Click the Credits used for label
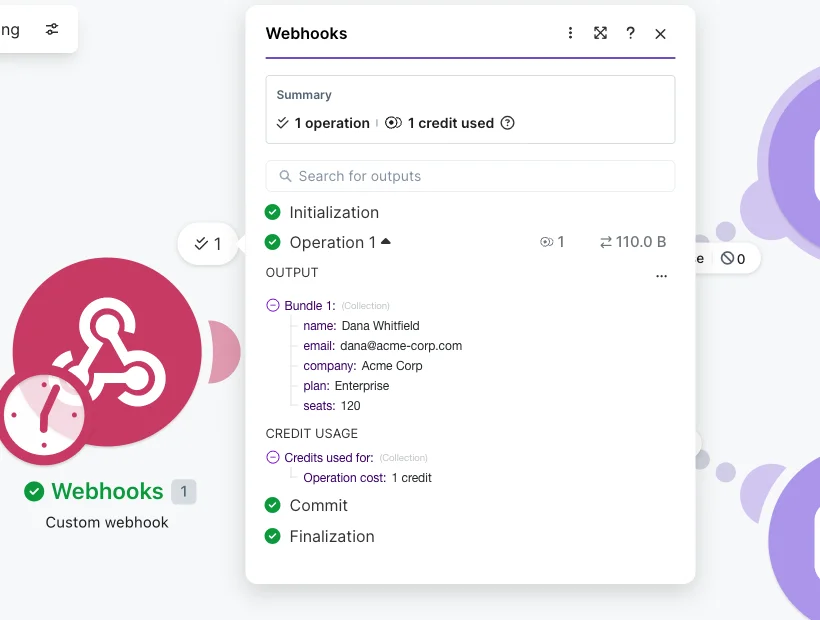Viewport: 820px width, 620px height. click(x=329, y=457)
